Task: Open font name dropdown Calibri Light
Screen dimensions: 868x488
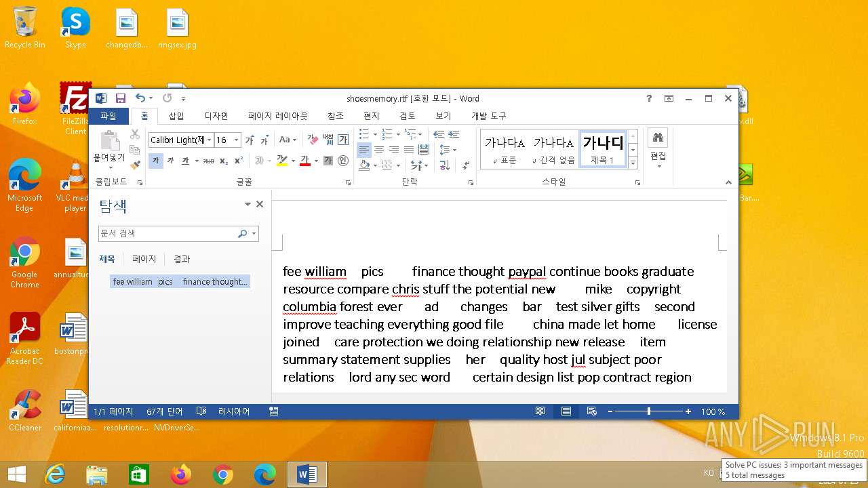Action: 209,140
